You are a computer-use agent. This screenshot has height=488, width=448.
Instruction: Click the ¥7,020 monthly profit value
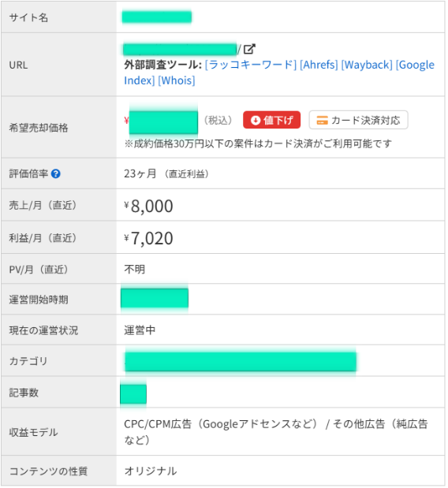148,239
